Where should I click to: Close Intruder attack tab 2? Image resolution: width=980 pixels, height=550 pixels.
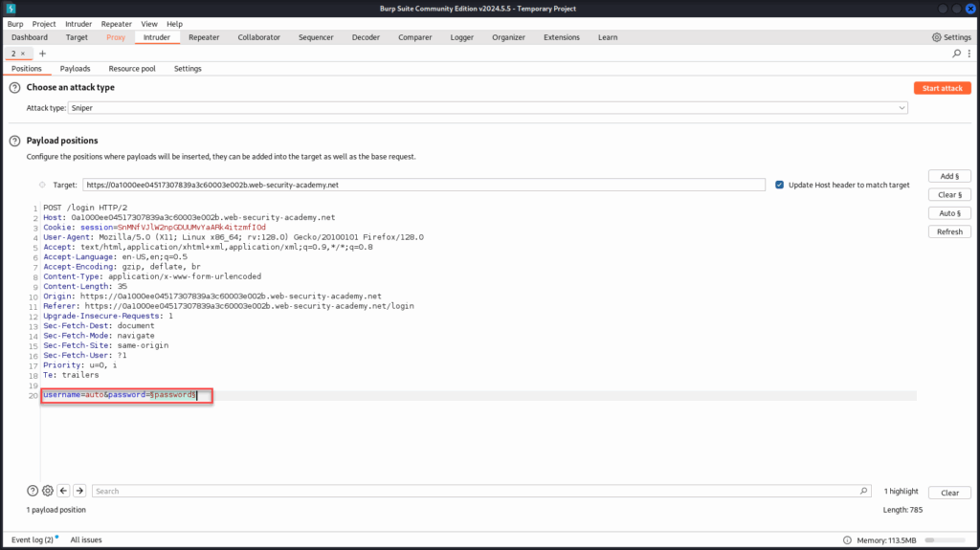click(23, 54)
